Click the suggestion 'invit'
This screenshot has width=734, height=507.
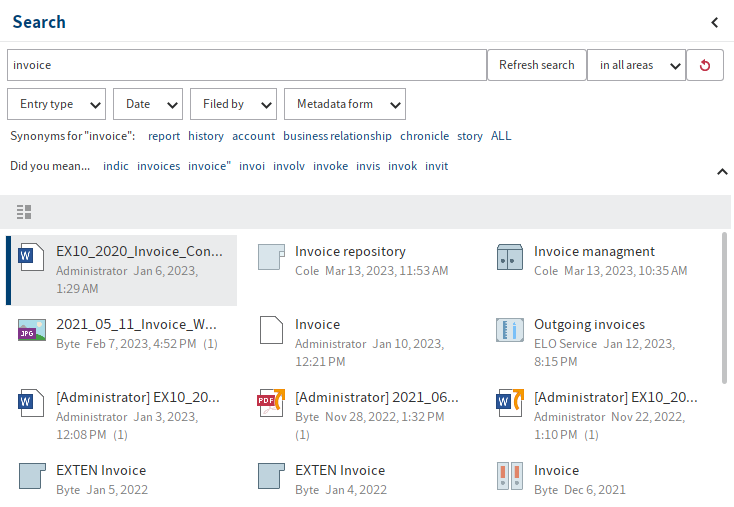[x=436, y=166]
